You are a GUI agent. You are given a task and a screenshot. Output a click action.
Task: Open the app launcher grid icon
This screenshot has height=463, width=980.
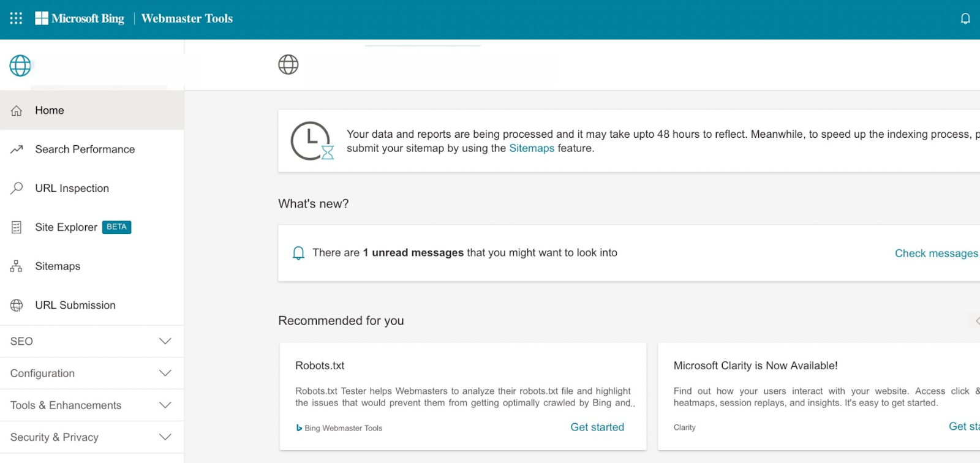[16, 18]
